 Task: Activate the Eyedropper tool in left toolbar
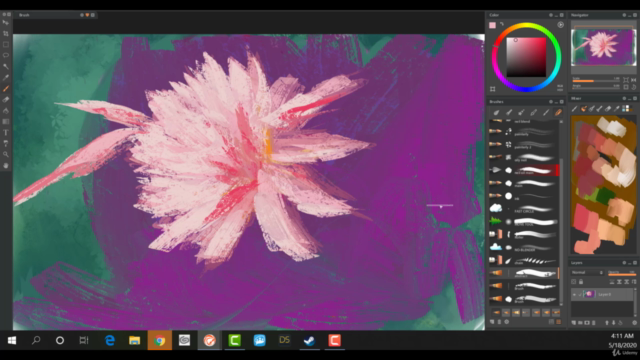point(6,77)
